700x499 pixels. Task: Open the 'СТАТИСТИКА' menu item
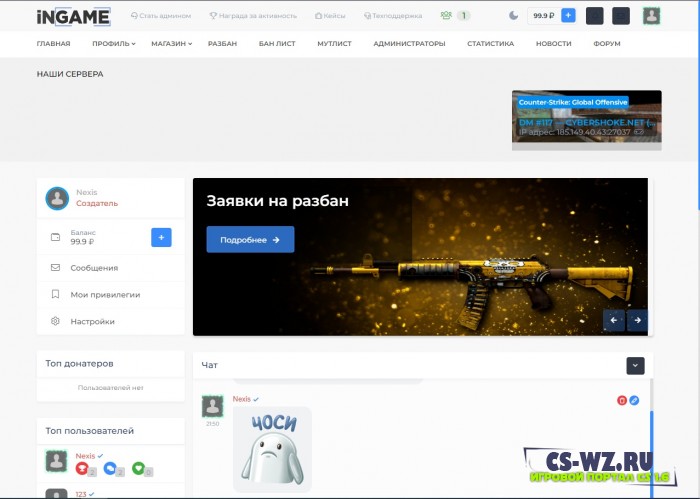[491, 44]
